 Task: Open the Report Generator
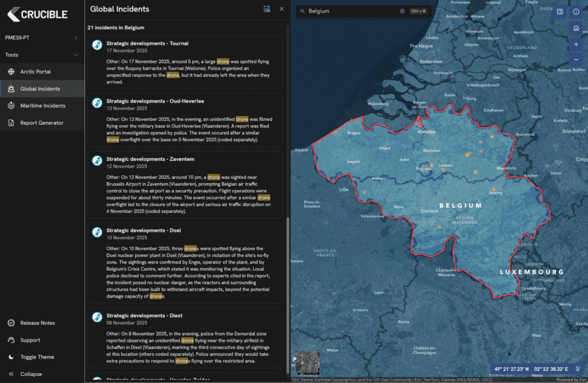tap(41, 123)
